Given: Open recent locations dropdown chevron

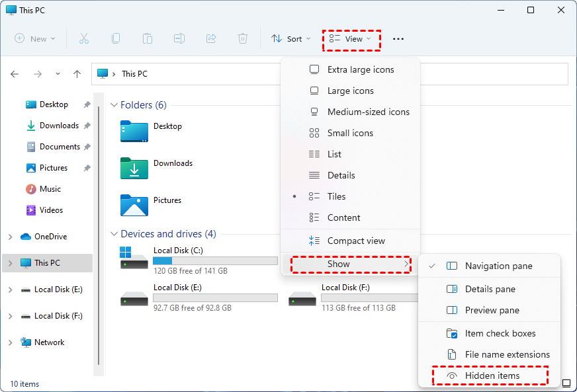Looking at the screenshot, I should 58,74.
